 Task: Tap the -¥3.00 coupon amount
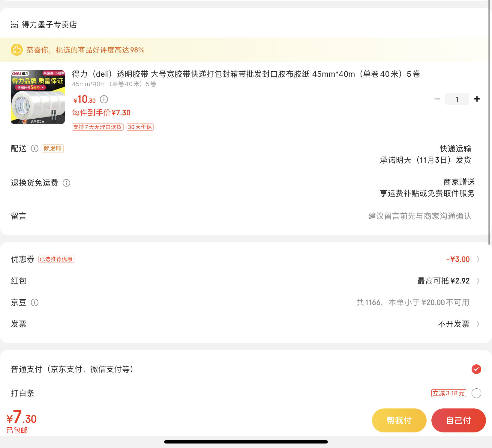click(x=458, y=259)
